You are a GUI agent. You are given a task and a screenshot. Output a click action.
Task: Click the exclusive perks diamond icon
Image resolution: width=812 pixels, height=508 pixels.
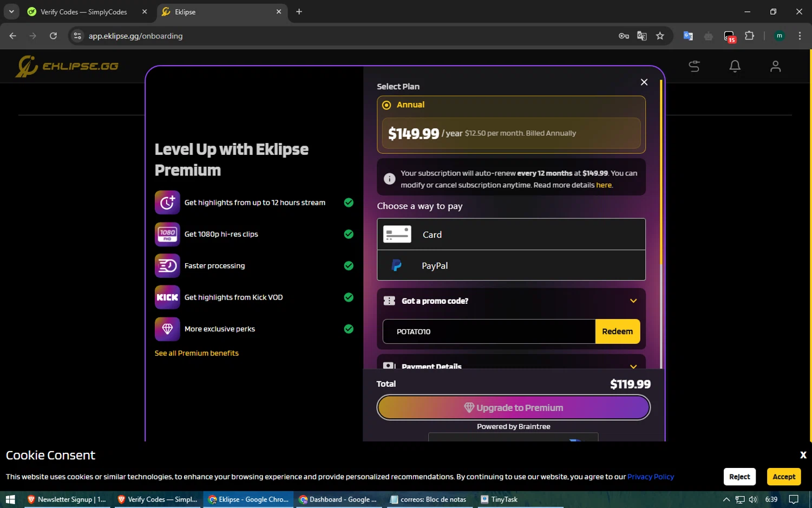167,329
